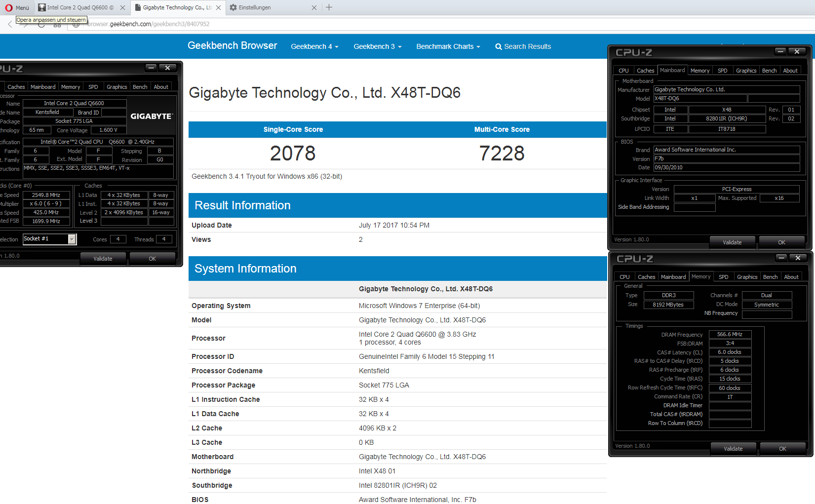This screenshot has height=504, width=815.
Task: Open the Speed Dial grid icon
Action: (57, 25)
